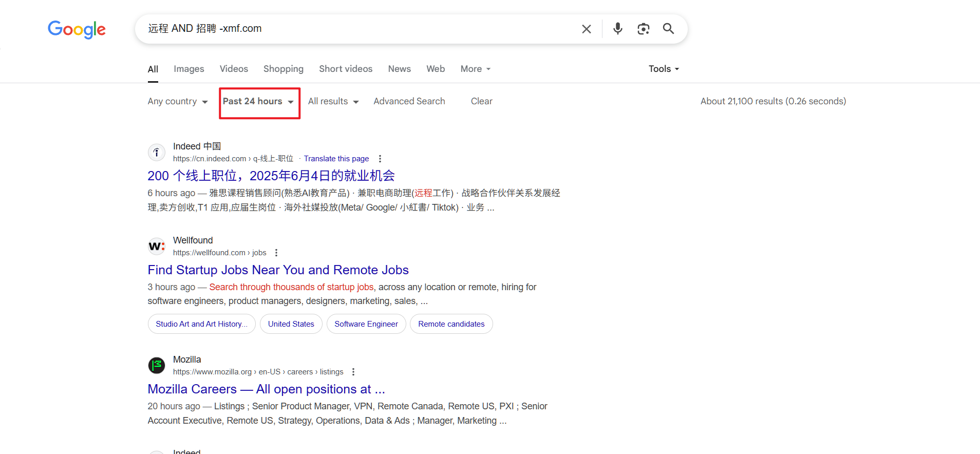Image resolution: width=980 pixels, height=454 pixels.
Task: Click the Mozilla site name
Action: 187,360
